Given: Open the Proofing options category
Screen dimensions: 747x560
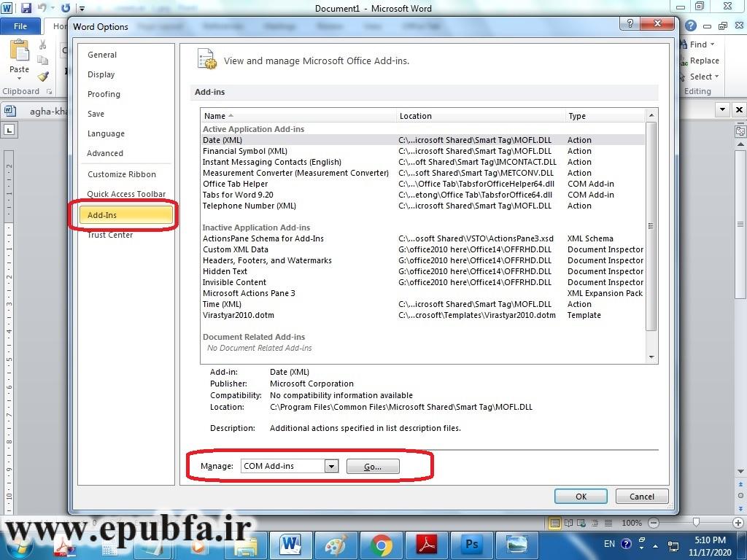Looking at the screenshot, I should (104, 94).
